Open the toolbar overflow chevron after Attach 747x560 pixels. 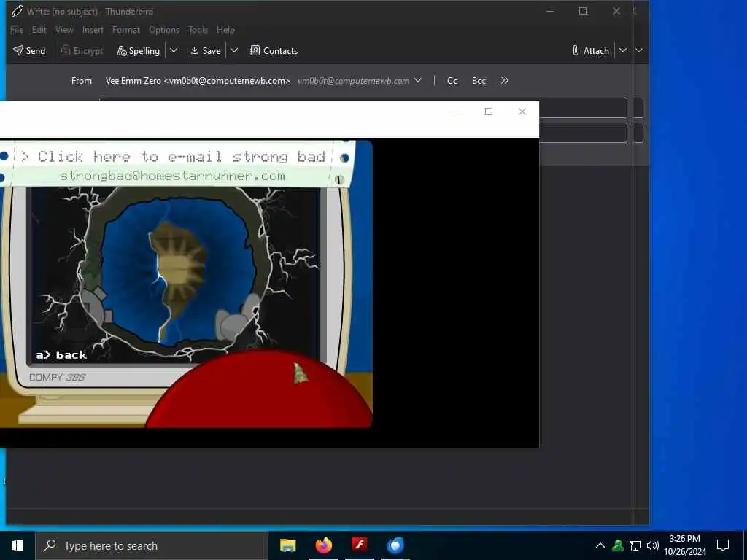639,50
